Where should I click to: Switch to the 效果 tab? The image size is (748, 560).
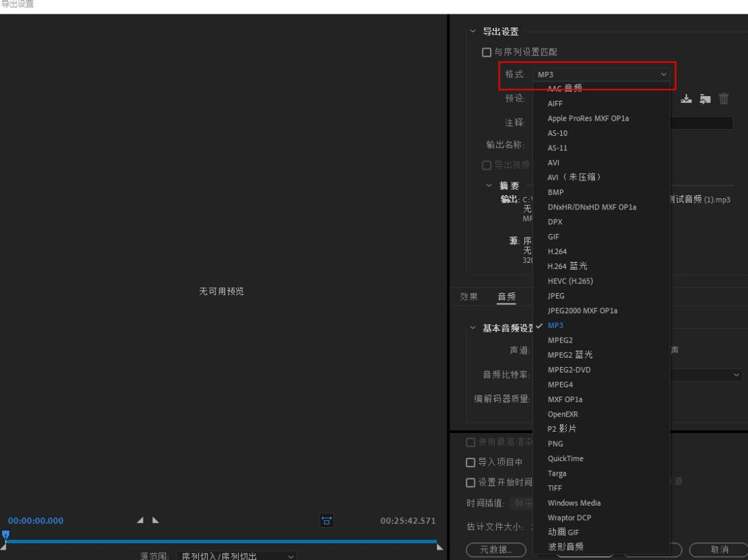tap(469, 296)
